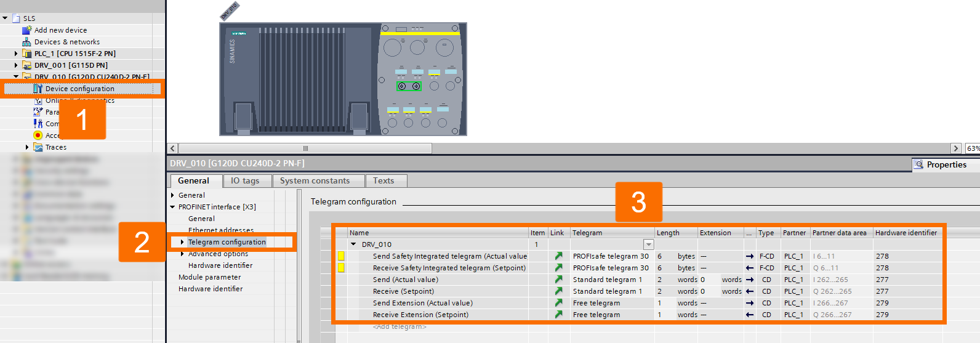The height and width of the screenshot is (343, 980).
Task: Click the SLS project document icon
Action: tap(16, 18)
